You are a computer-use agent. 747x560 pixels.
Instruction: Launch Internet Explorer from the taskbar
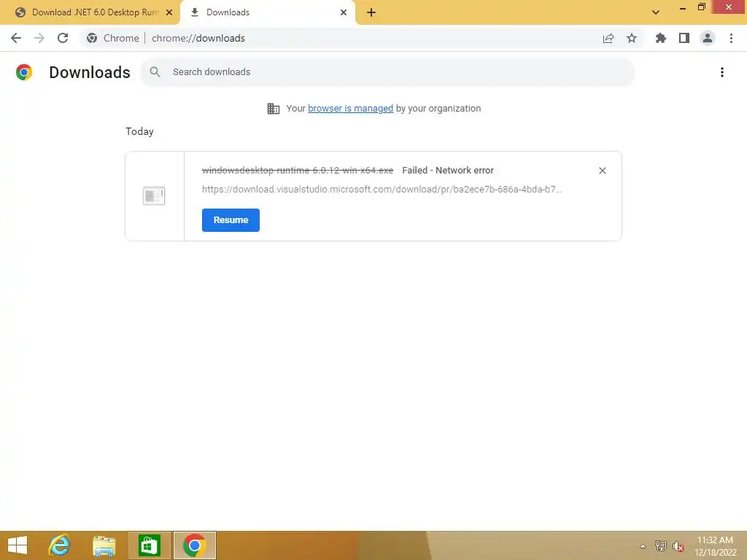tap(59, 545)
